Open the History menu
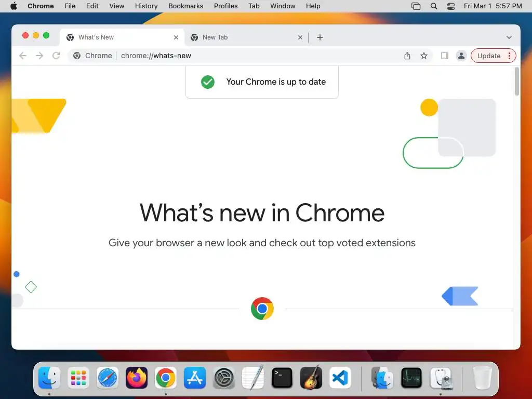Screen dimensions: 532x399 coord(146,6)
